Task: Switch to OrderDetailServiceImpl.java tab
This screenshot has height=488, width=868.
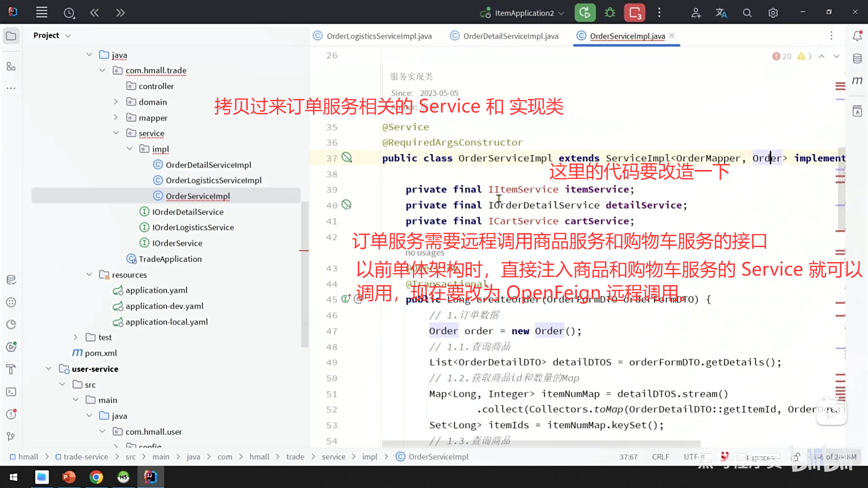Action: 510,36
